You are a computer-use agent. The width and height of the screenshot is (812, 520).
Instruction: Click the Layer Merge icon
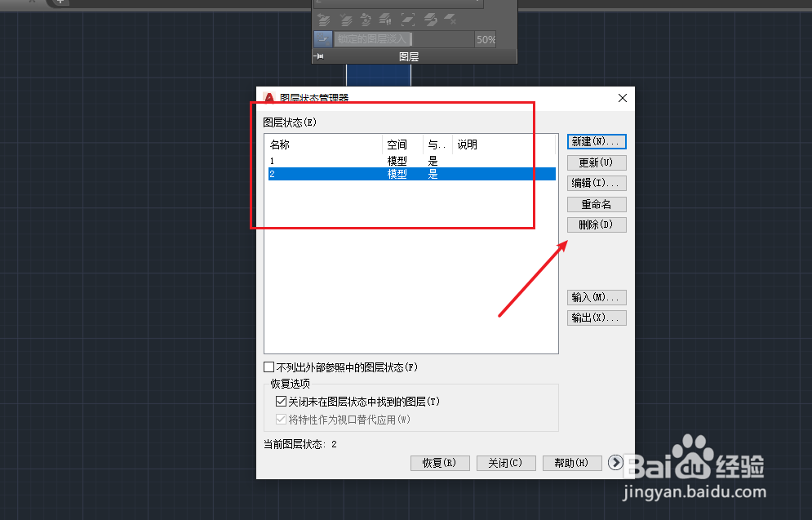tap(430, 20)
